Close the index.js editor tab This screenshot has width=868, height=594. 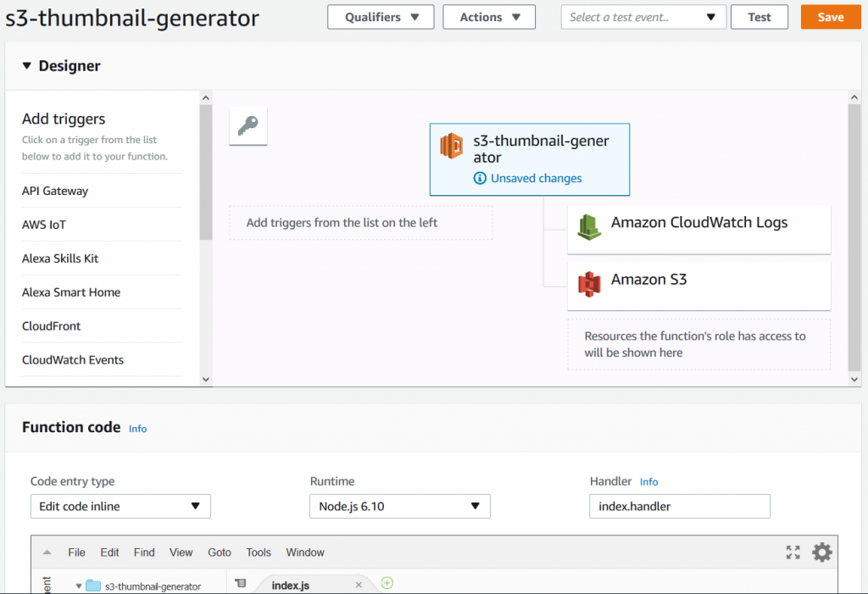pyautogui.click(x=359, y=585)
